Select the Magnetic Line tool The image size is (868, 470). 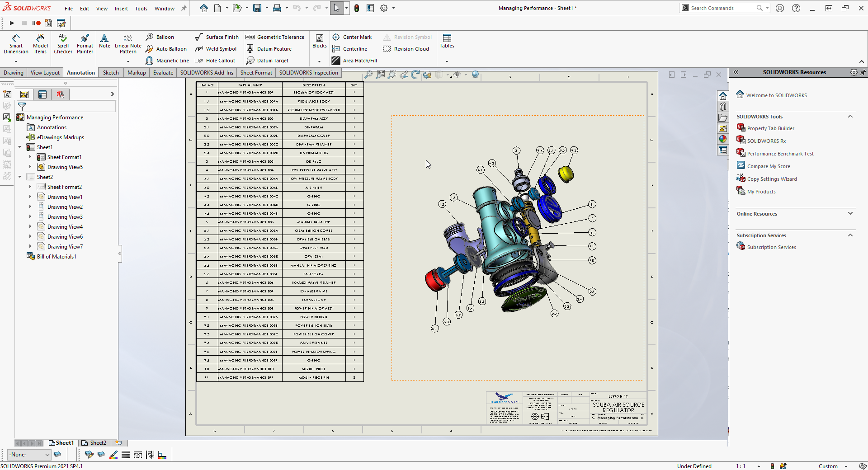click(167, 61)
